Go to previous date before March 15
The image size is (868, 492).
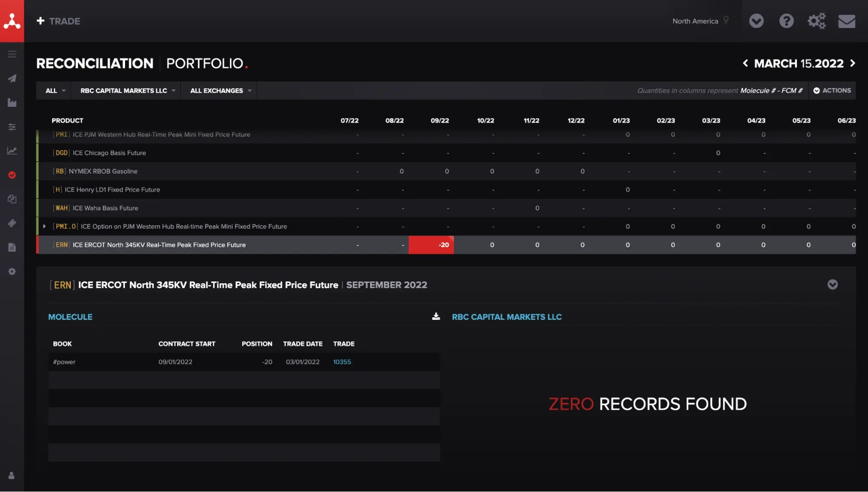745,63
